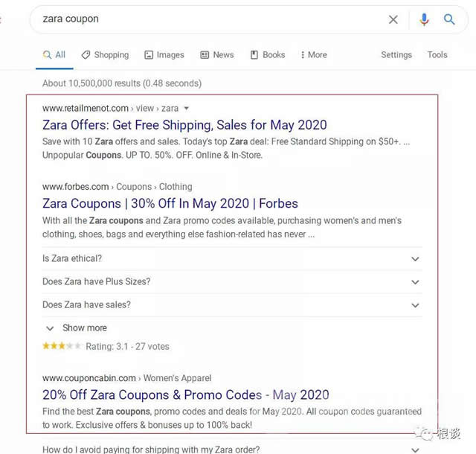Viewport: 476px width, 454px height.
Task: Open Zara Offers: Get Free Shipping result
Action: 184,125
